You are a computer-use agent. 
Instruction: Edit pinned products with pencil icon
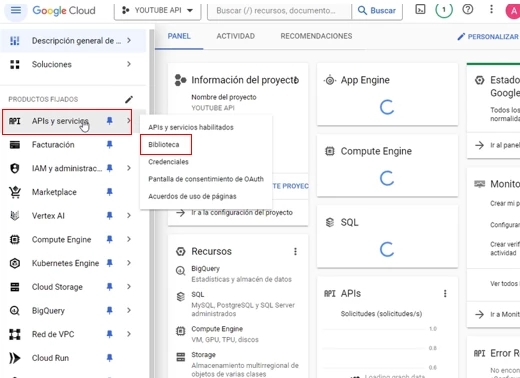(129, 99)
